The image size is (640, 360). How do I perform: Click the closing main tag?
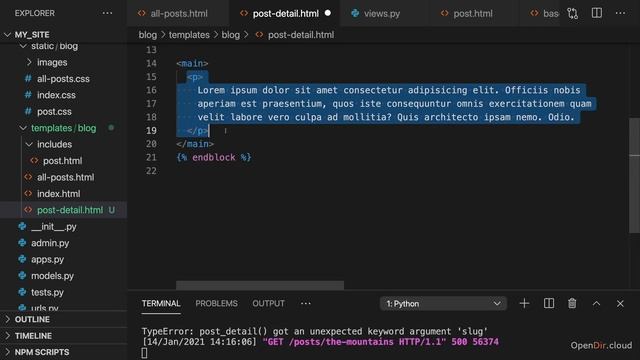click(195, 144)
